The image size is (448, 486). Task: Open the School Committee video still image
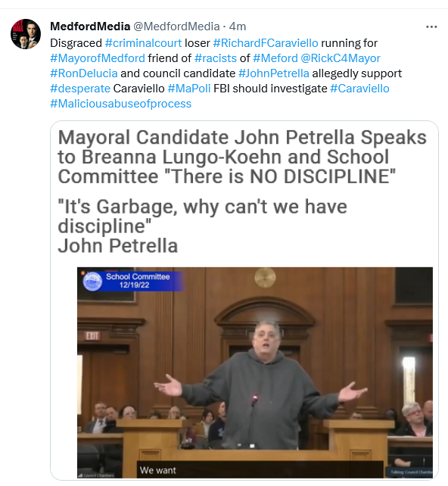[255, 372]
